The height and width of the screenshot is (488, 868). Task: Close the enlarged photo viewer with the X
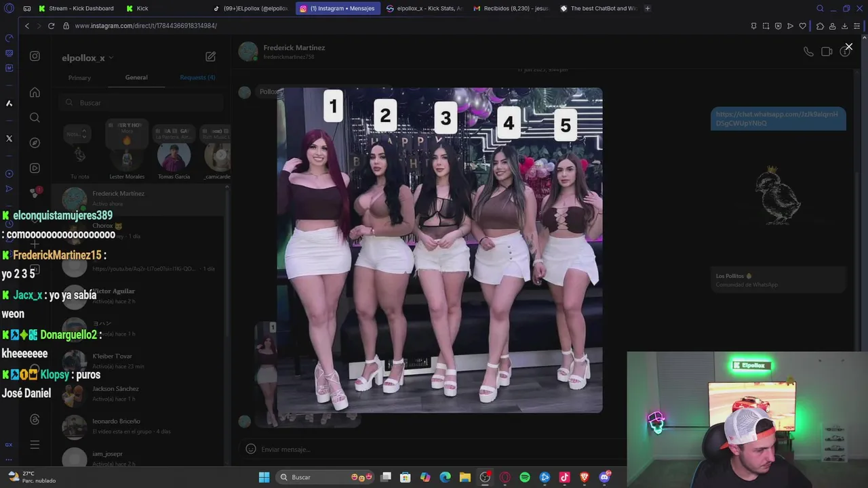(848, 47)
